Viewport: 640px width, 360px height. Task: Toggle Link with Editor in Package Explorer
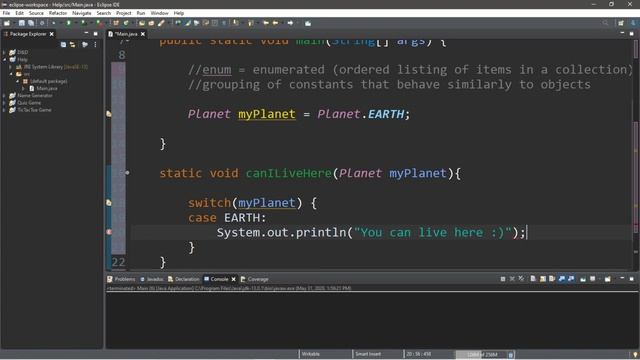coord(73,44)
